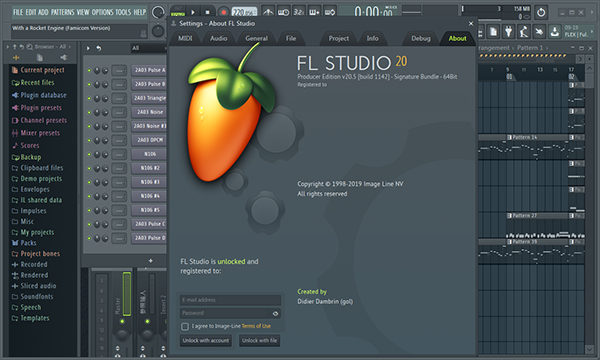
Task: Select the orange All tab icon in browser
Action: pyautogui.click(x=16, y=58)
